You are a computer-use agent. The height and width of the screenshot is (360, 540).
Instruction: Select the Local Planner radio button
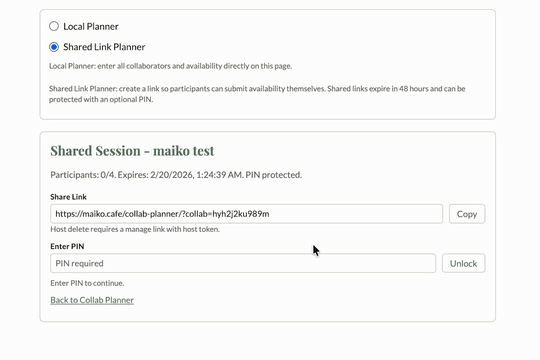[x=54, y=26]
